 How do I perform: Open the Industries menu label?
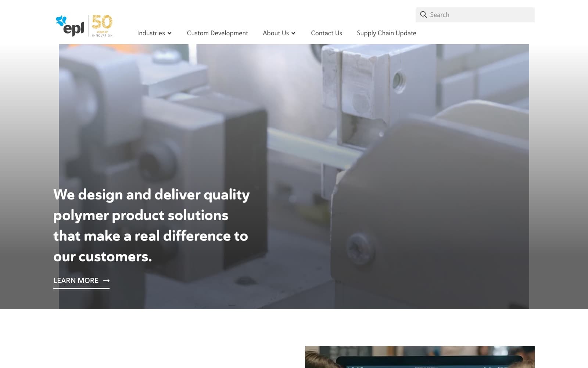(x=151, y=33)
